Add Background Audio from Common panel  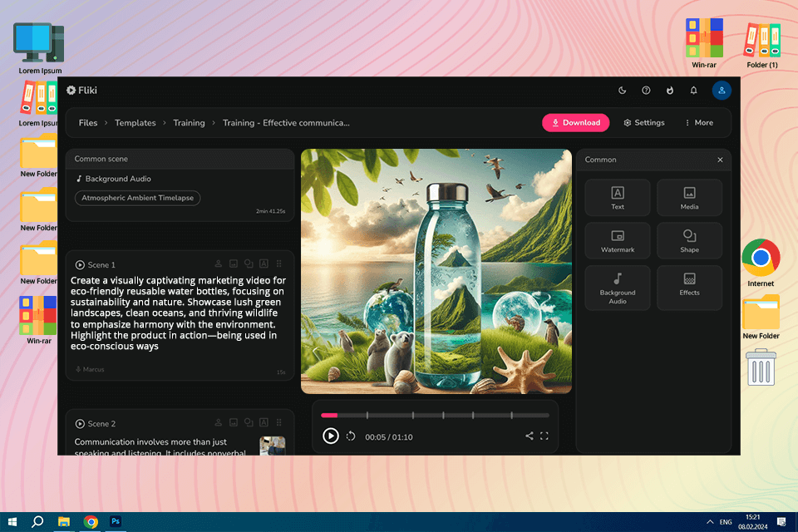coord(618,288)
